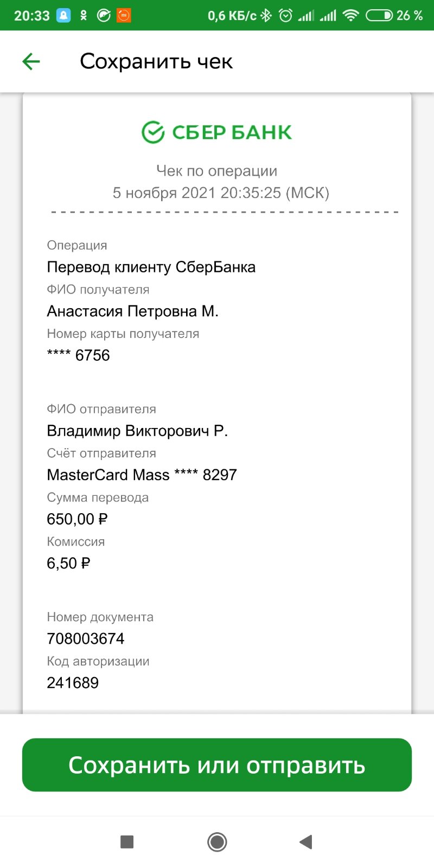434x868 pixels.
Task: Tap the Android recent apps square button
Action: [127, 842]
